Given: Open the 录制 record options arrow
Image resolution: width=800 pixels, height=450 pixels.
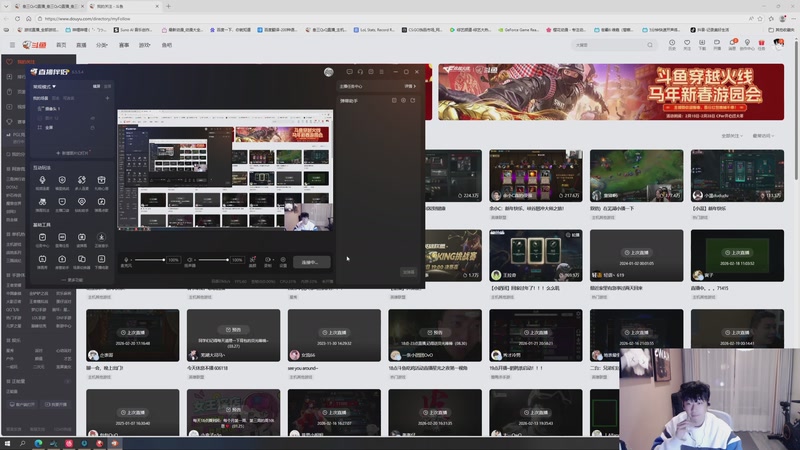Looking at the screenshot, I should click(x=272, y=260).
